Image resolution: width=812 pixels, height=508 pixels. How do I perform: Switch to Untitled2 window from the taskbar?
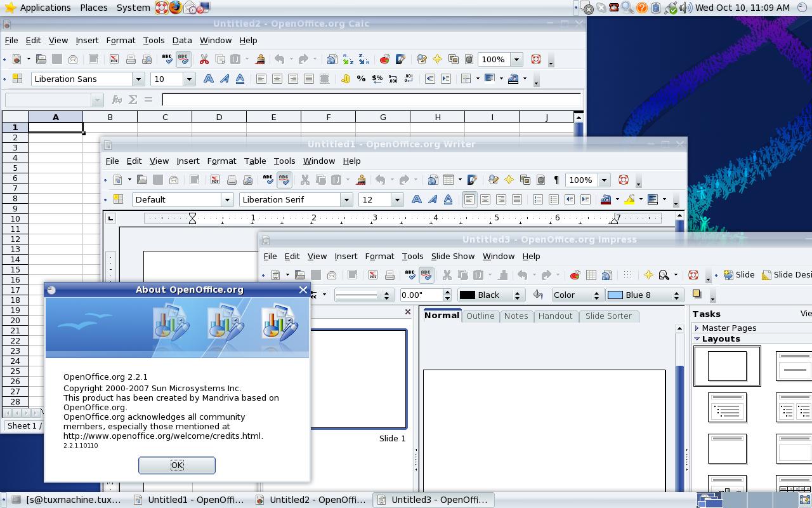(311, 500)
